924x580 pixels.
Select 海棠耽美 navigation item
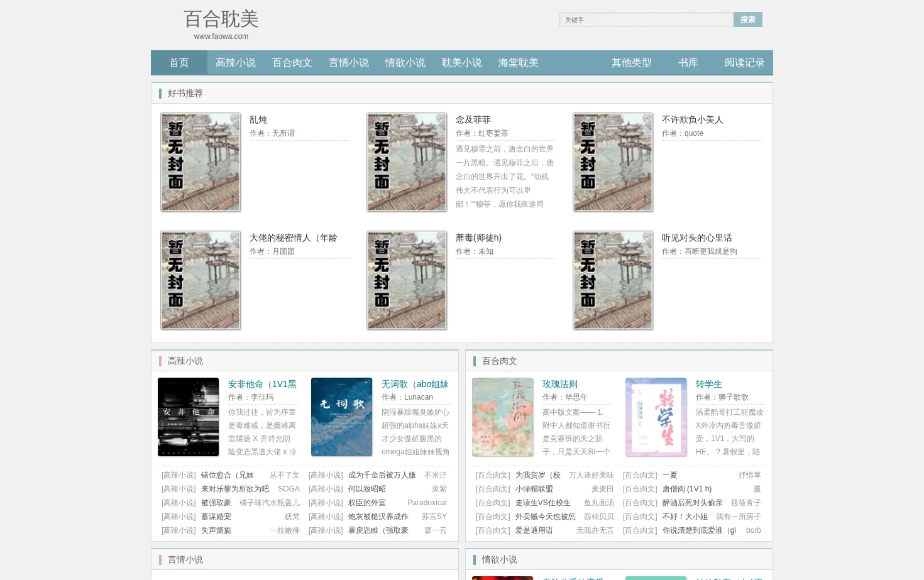(x=519, y=63)
